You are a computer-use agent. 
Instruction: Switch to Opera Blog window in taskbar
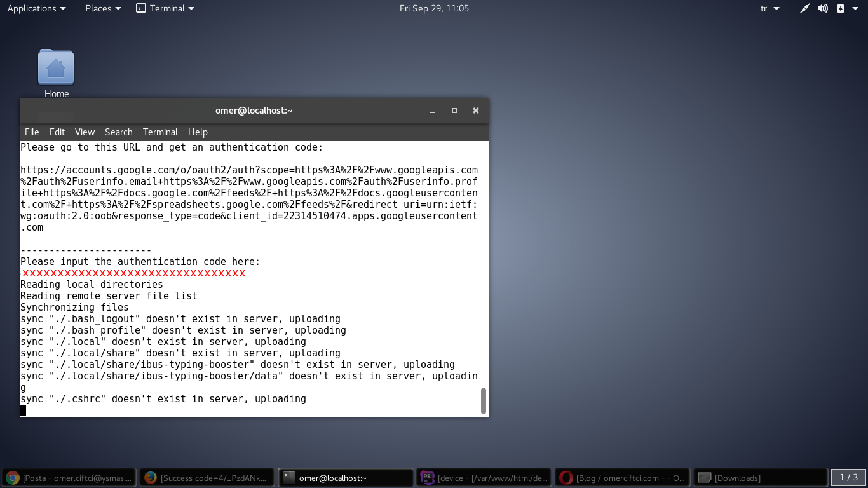click(x=622, y=478)
